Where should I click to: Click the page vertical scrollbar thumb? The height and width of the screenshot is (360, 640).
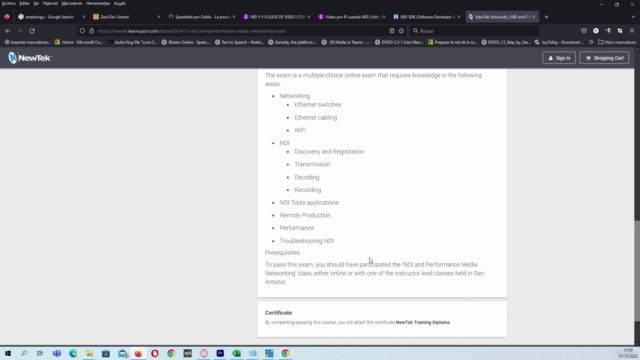tap(637, 271)
